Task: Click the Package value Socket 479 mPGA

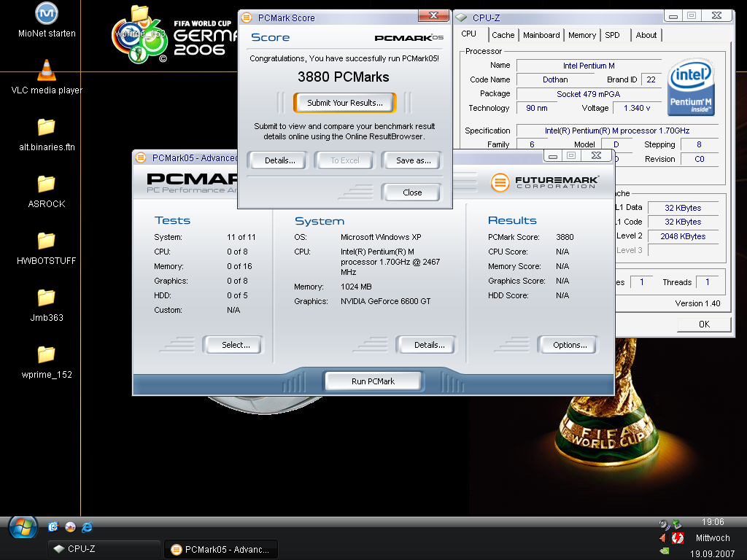Action: (589, 94)
